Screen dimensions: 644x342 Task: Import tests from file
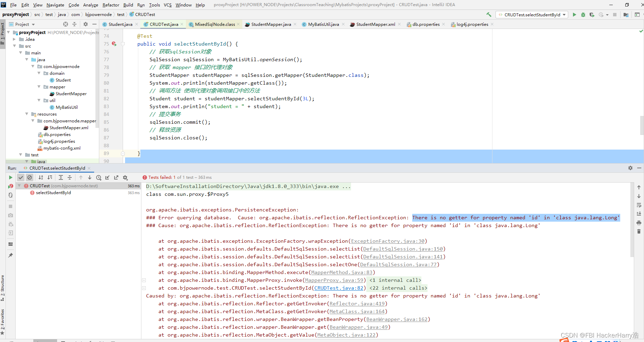[107, 177]
